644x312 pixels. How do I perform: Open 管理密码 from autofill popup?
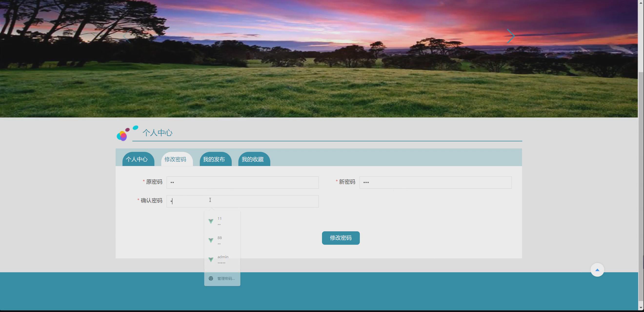(x=226, y=279)
